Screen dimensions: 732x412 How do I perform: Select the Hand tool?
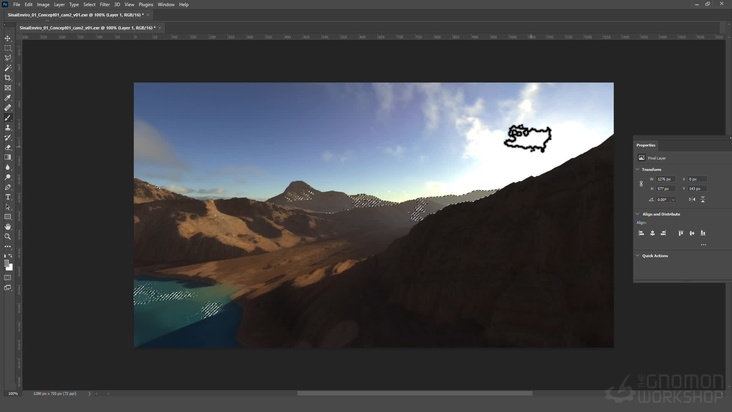point(8,226)
